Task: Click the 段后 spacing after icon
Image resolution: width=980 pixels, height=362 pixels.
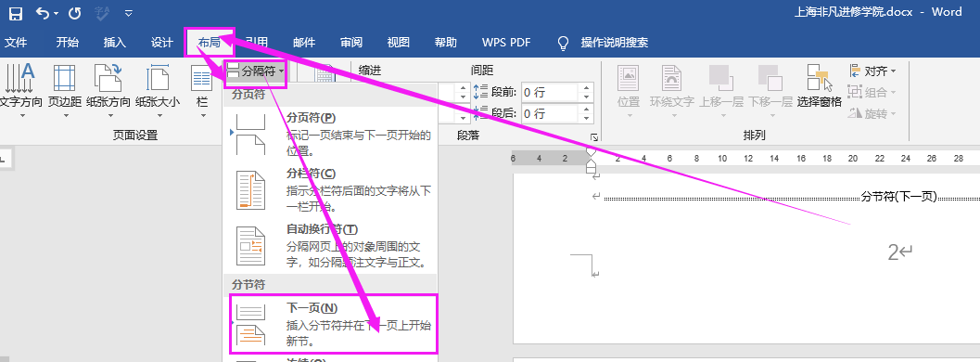Action: tap(480, 114)
